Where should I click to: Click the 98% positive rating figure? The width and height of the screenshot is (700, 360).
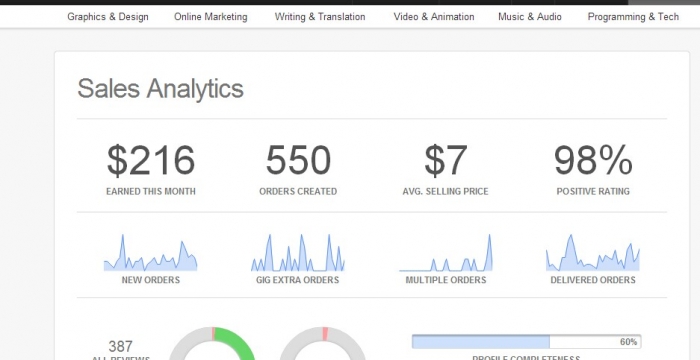click(593, 160)
